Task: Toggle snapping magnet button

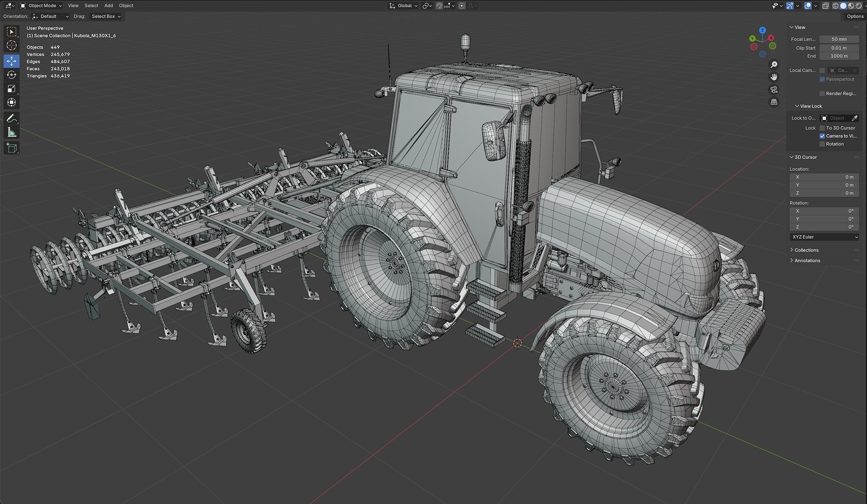Action: click(x=439, y=6)
